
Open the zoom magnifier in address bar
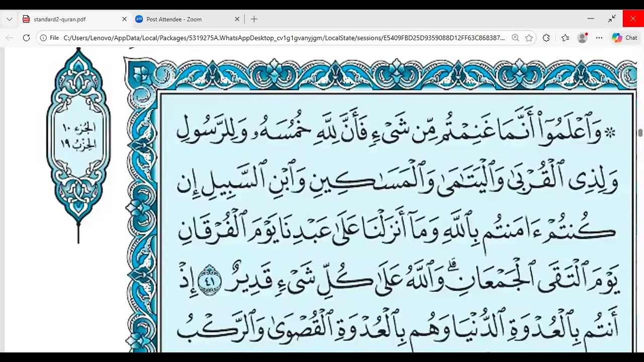tap(515, 38)
